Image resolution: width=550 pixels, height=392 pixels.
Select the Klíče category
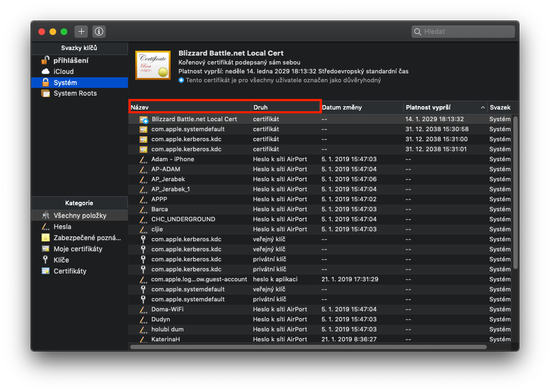[61, 260]
